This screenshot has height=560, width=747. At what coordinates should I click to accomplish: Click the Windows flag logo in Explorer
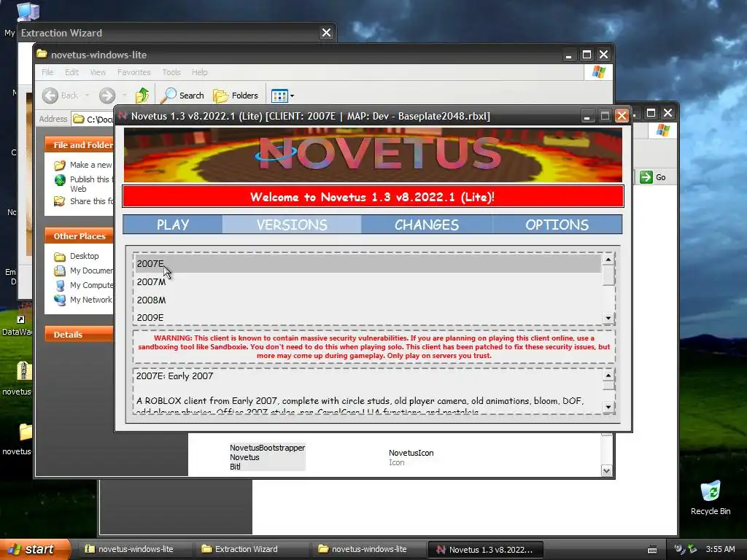[x=598, y=72]
